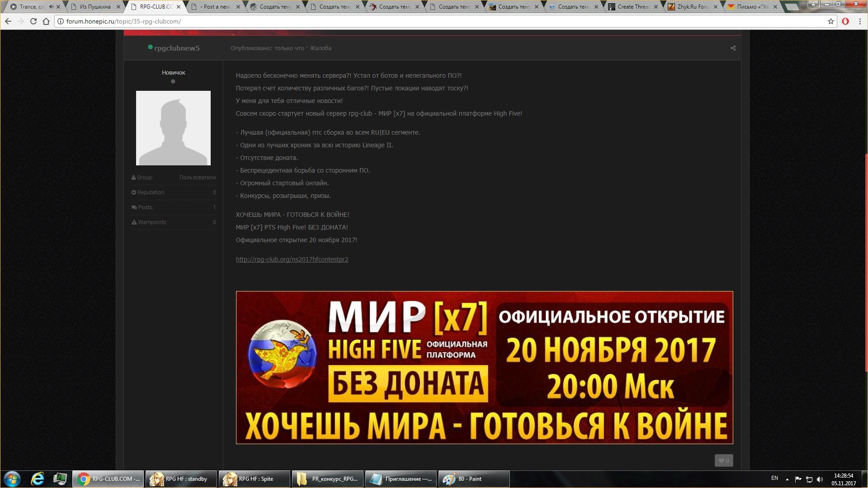Go back with the browser back arrow
Image resolution: width=868 pixels, height=488 pixels.
coord(8,21)
